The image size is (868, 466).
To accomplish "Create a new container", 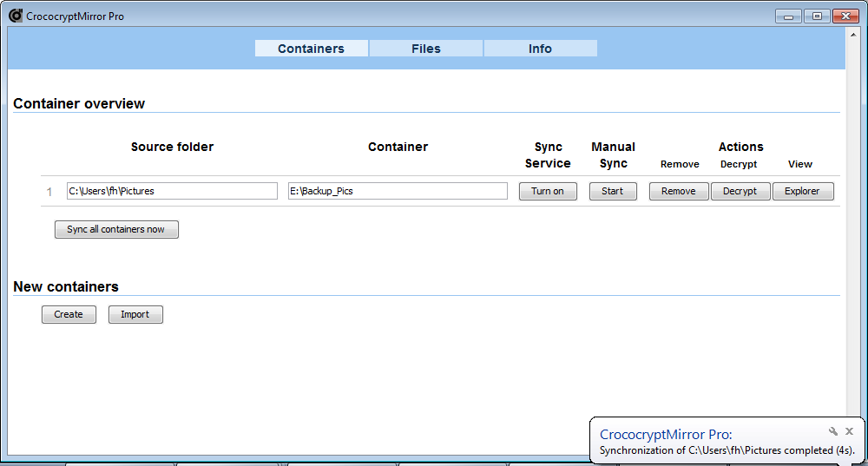I will [x=69, y=314].
